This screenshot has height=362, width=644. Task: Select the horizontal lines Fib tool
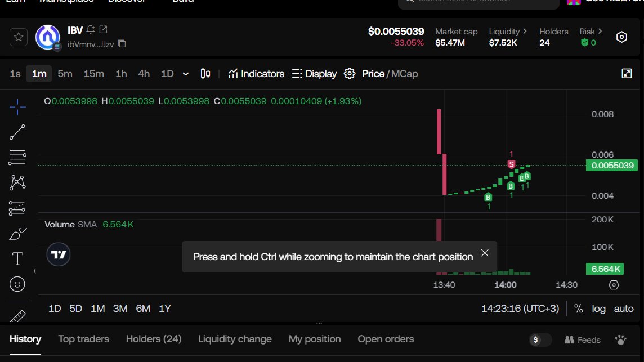[x=17, y=158]
